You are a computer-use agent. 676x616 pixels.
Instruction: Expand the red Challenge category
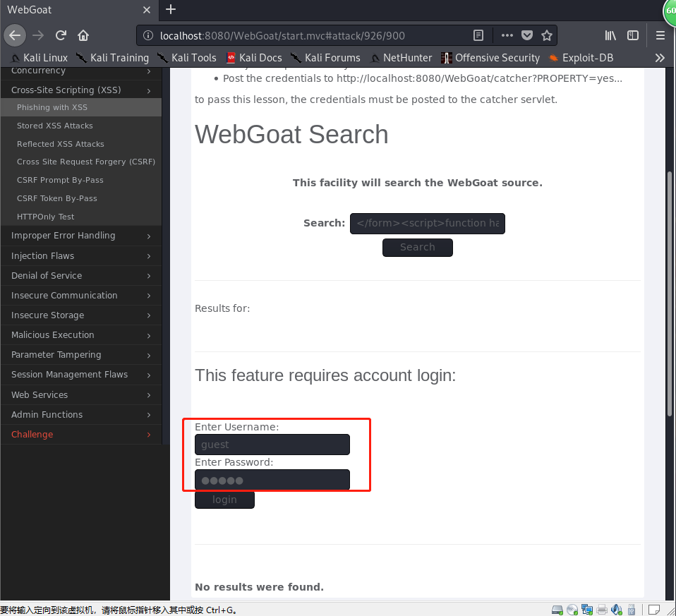pyautogui.click(x=81, y=434)
